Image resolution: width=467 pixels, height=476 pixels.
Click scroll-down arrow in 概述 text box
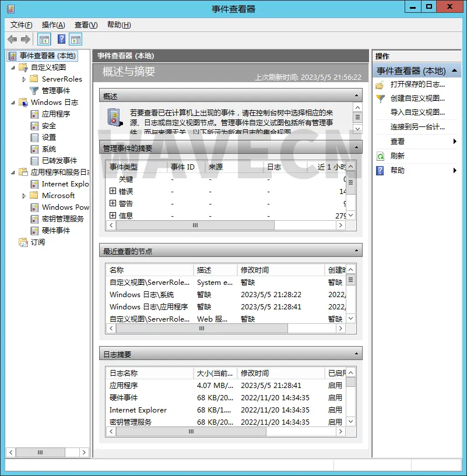(x=357, y=129)
